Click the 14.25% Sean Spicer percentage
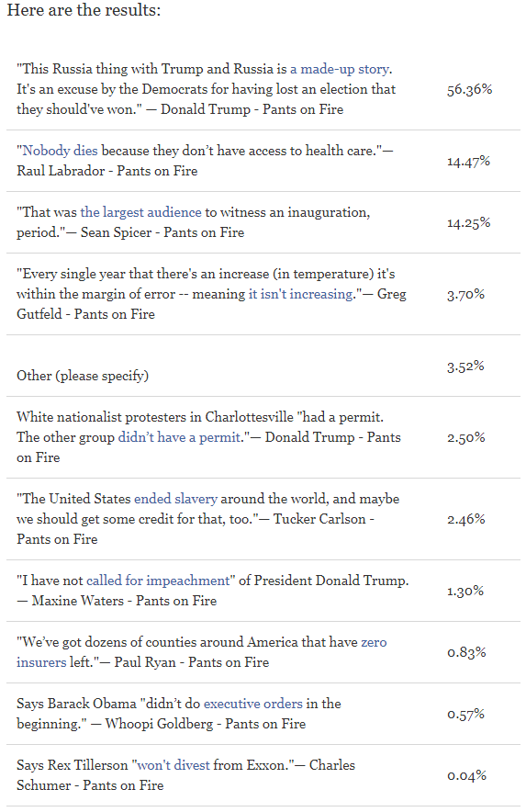526x812 pixels. pos(468,222)
